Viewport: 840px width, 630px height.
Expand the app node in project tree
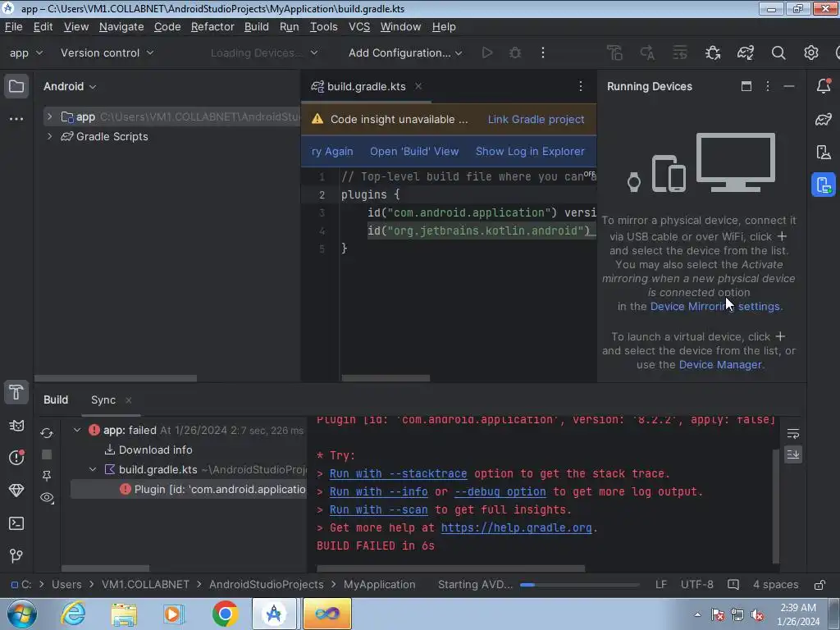[x=49, y=116]
